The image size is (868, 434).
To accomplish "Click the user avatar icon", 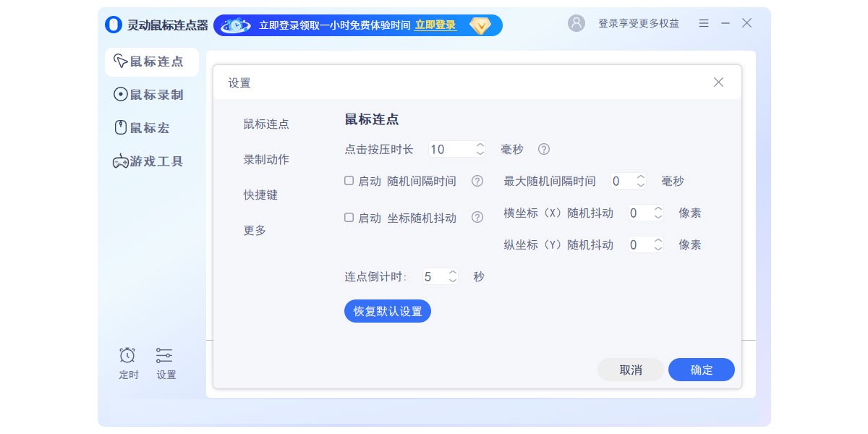I will pos(576,23).
